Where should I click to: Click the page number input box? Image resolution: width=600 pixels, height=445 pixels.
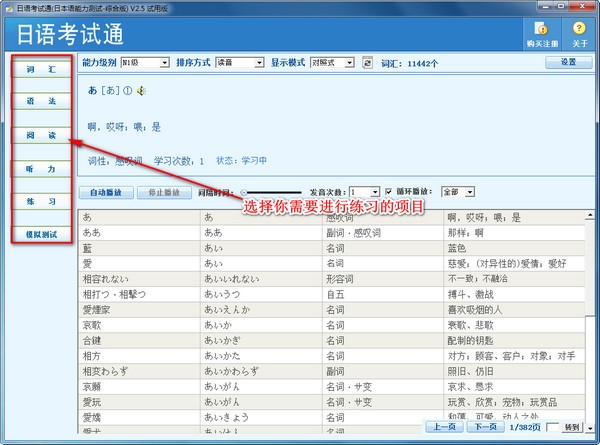click(553, 427)
